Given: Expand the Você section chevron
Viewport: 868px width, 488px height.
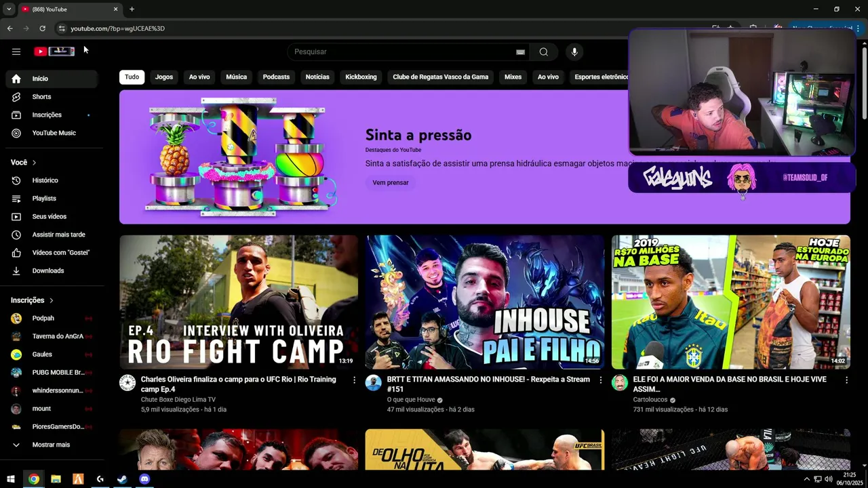Looking at the screenshot, I should pos(34,163).
